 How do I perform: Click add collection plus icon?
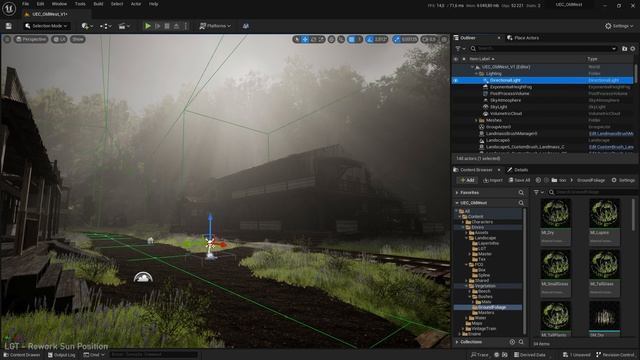pyautogui.click(x=512, y=342)
